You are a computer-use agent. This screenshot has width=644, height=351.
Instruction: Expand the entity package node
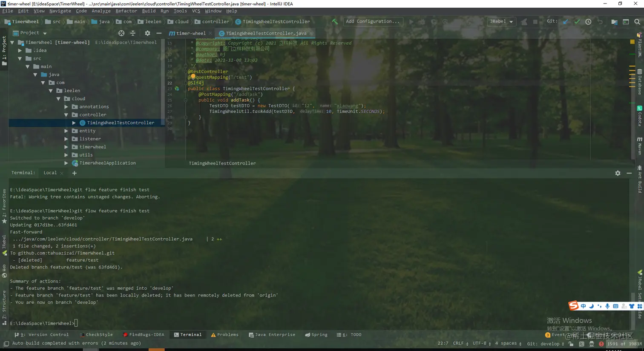(x=66, y=131)
